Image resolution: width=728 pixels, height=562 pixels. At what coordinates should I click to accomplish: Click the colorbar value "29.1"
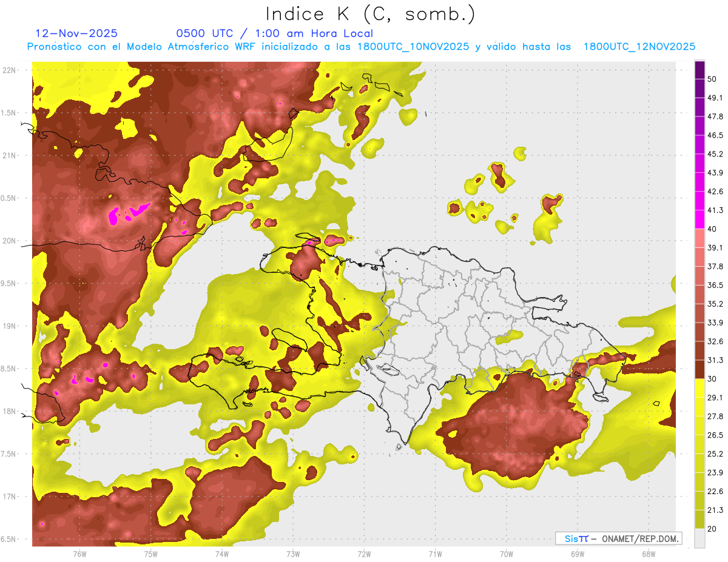click(x=715, y=398)
